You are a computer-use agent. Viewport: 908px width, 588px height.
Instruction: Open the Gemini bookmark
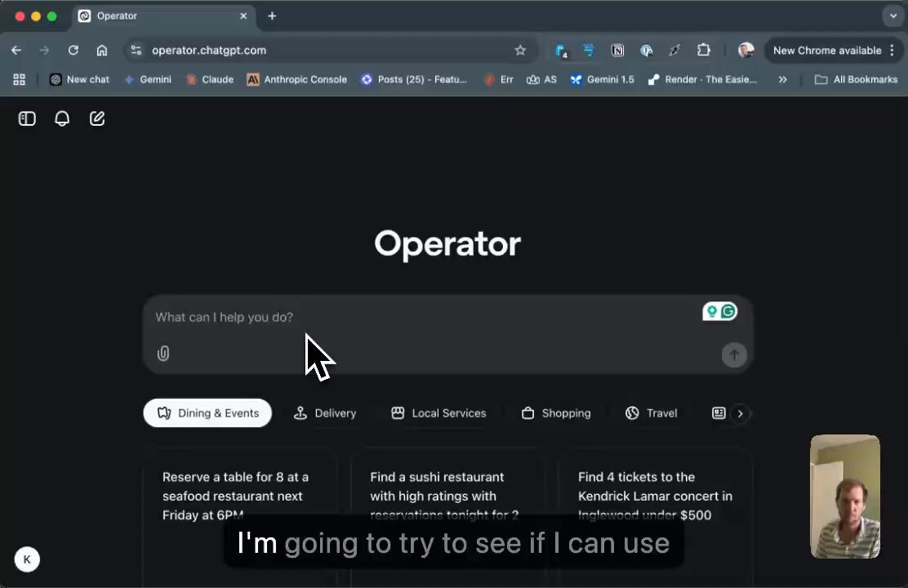(x=148, y=79)
